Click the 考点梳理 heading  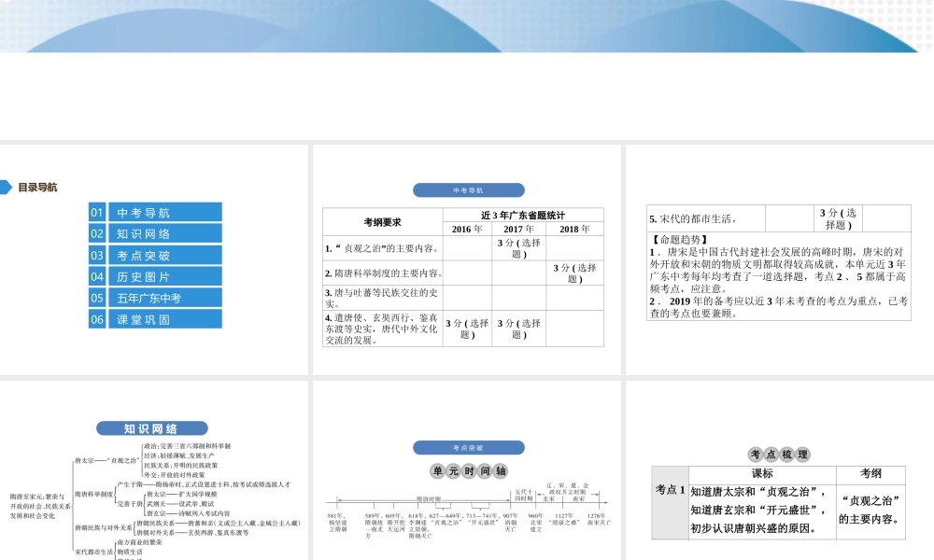click(779, 455)
